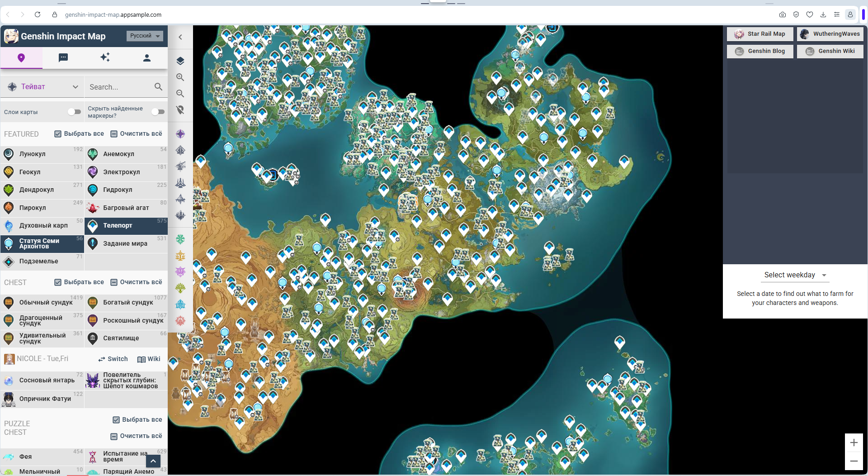
Task: Open the browser downloads icon
Action: coord(823,14)
